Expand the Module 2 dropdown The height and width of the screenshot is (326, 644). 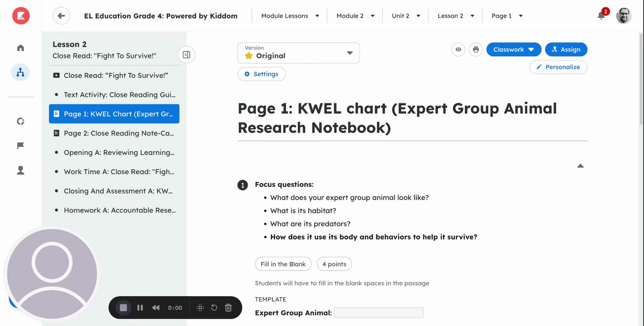click(x=355, y=16)
